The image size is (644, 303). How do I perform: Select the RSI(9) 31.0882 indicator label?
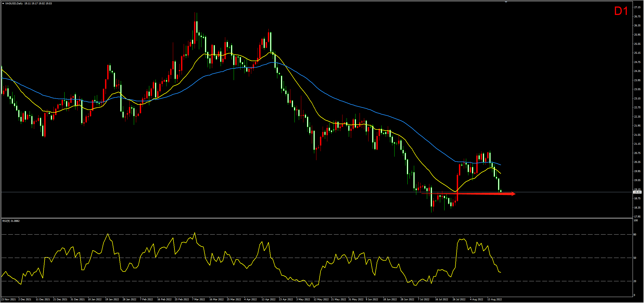11,221
